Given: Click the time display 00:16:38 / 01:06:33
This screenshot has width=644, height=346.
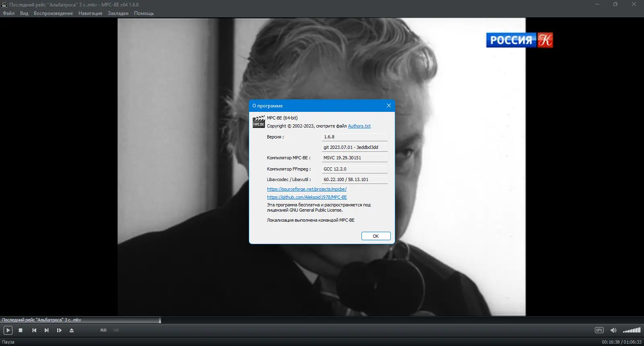Looking at the screenshot, I should tap(621, 342).
